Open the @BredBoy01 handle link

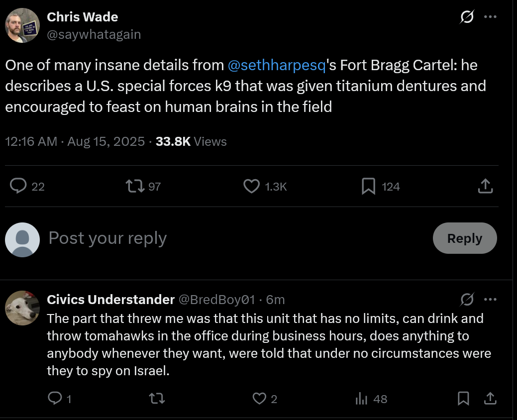[216, 300]
